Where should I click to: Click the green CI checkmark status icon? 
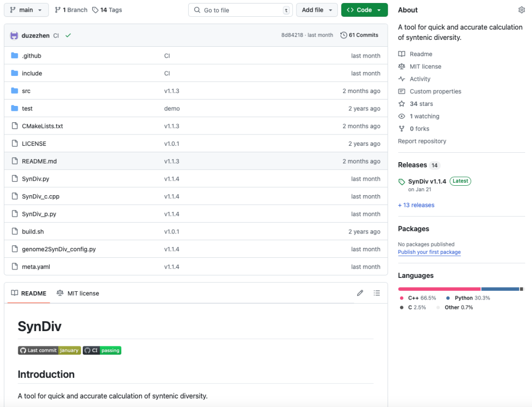pos(68,35)
